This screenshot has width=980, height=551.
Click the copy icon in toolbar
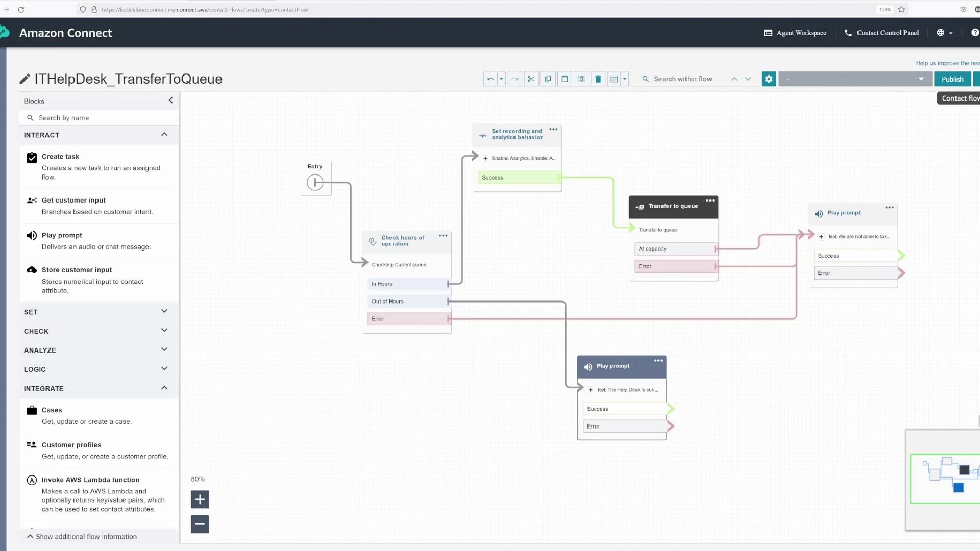coord(548,79)
